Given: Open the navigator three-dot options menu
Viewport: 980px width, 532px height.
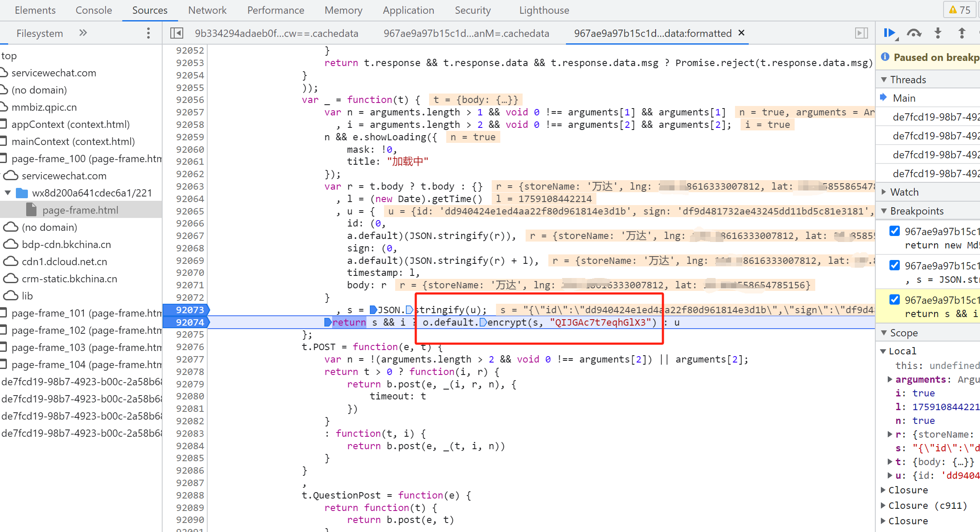Looking at the screenshot, I should tap(148, 33).
